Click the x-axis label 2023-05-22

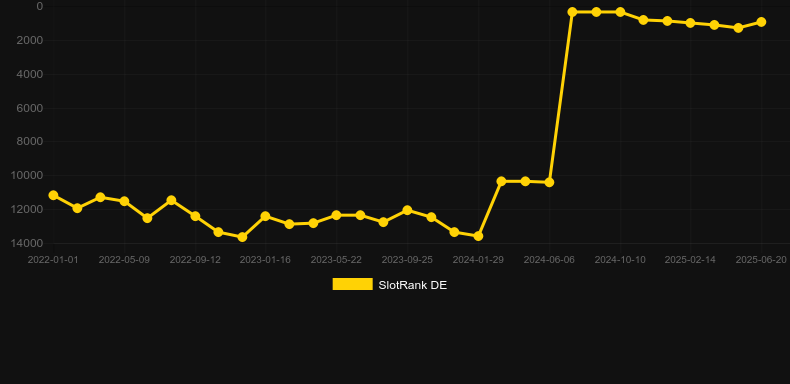(336, 260)
